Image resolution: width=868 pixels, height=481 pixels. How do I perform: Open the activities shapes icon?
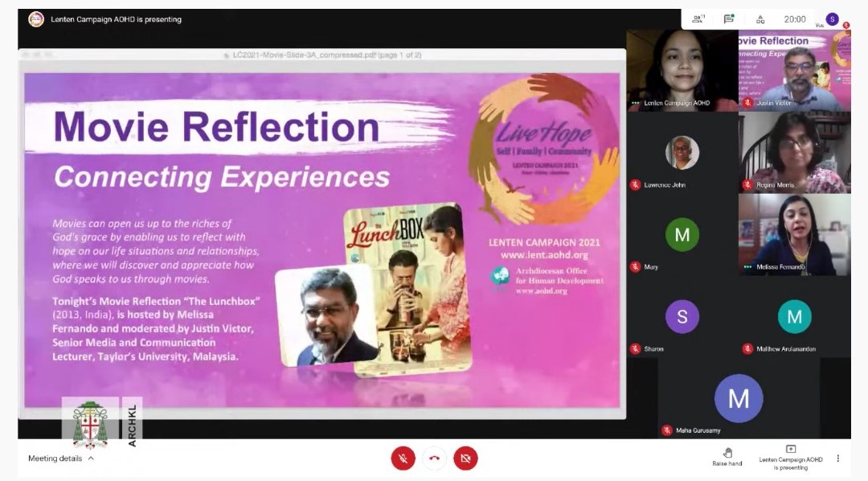pos(760,18)
